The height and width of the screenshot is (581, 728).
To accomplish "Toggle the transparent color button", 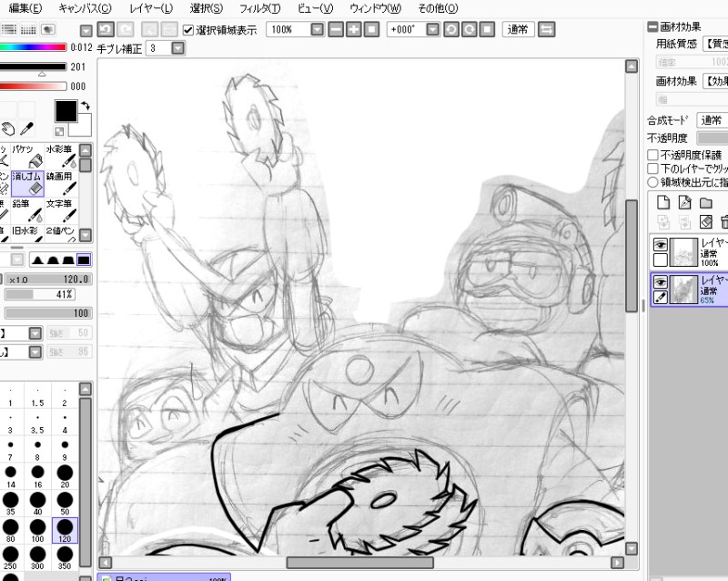I will coord(59,131).
